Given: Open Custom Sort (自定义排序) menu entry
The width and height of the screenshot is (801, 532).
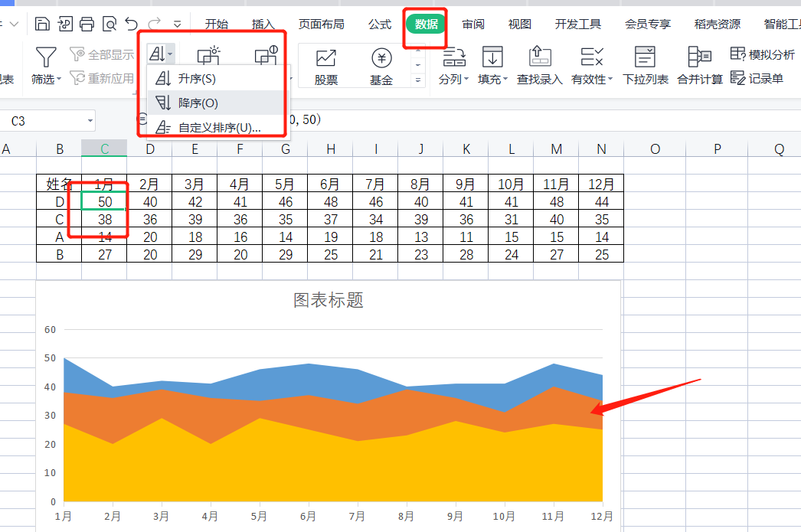Looking at the screenshot, I should (x=218, y=128).
